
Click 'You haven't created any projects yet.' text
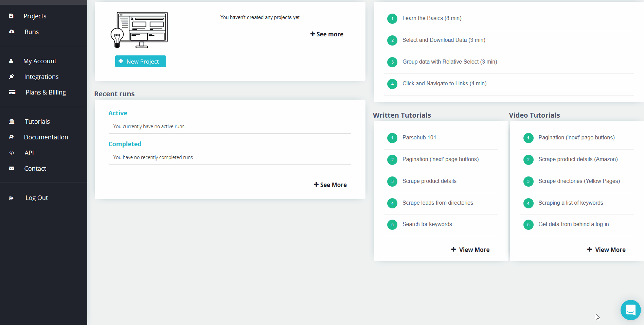pos(261,17)
